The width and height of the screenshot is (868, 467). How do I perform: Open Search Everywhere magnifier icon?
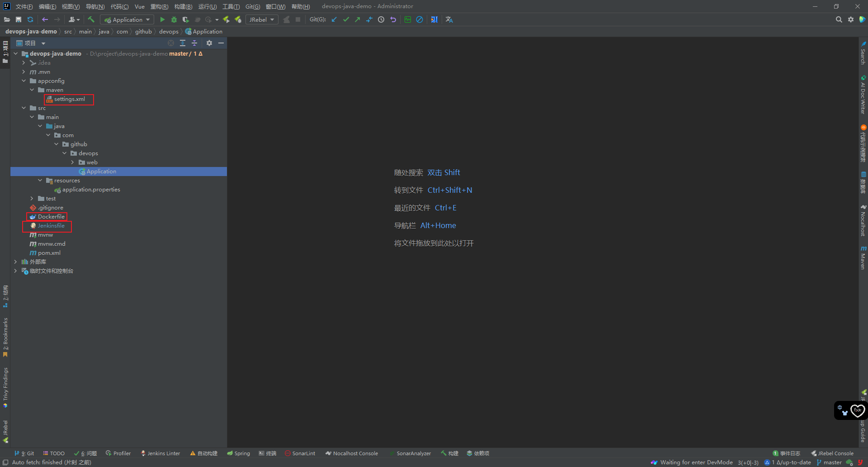coord(839,19)
